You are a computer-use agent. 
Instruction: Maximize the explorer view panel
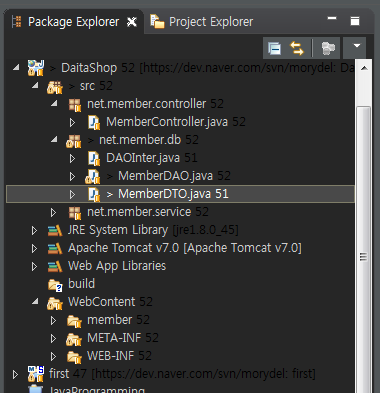[355, 21]
